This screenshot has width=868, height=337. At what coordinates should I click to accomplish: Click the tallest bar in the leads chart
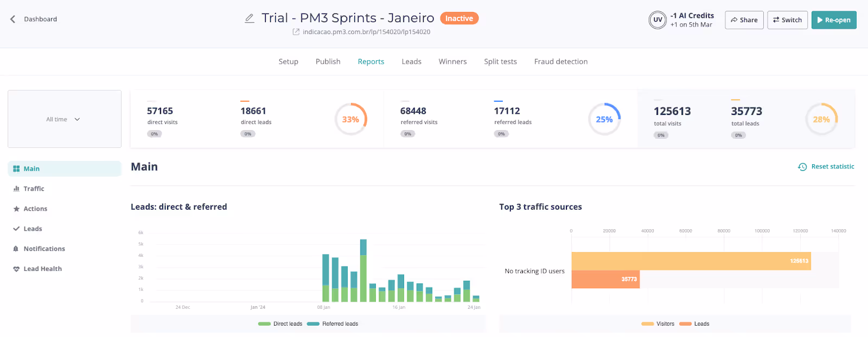click(363, 270)
